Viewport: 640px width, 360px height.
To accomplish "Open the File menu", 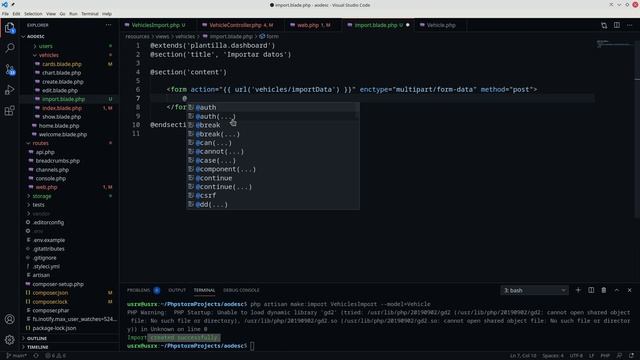I will (5, 14).
